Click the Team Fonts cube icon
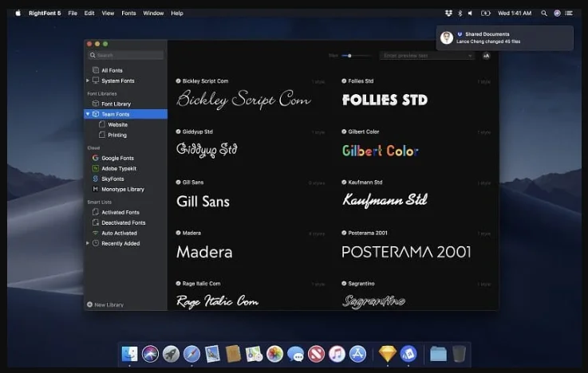The image size is (588, 373). pos(96,114)
